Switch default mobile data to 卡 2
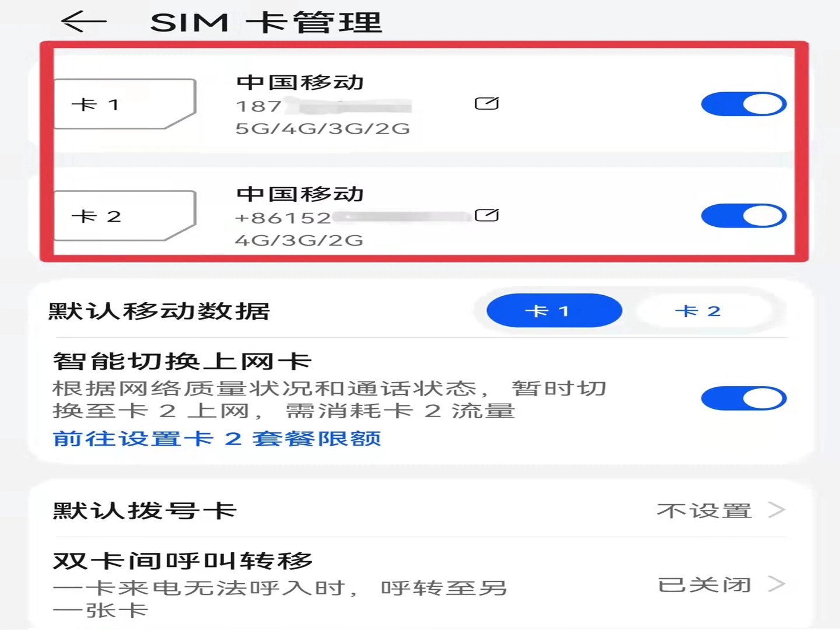Screen dimensions: 840x630 [699, 310]
